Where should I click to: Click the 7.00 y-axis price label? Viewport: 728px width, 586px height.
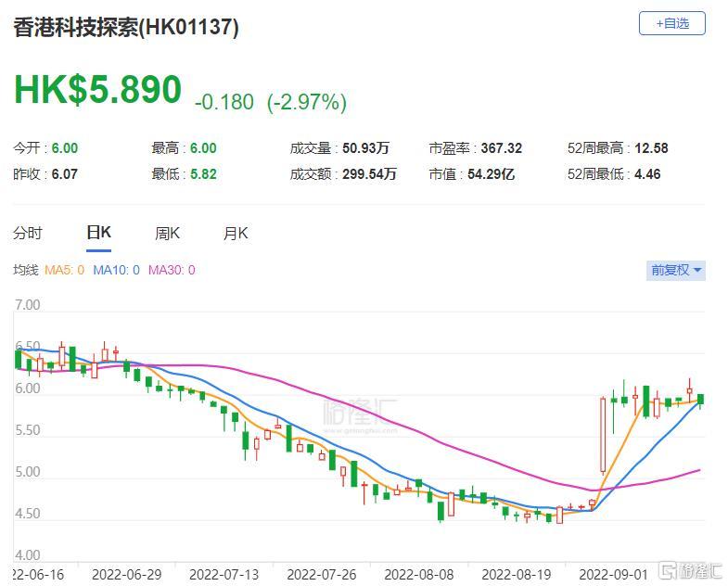28,305
